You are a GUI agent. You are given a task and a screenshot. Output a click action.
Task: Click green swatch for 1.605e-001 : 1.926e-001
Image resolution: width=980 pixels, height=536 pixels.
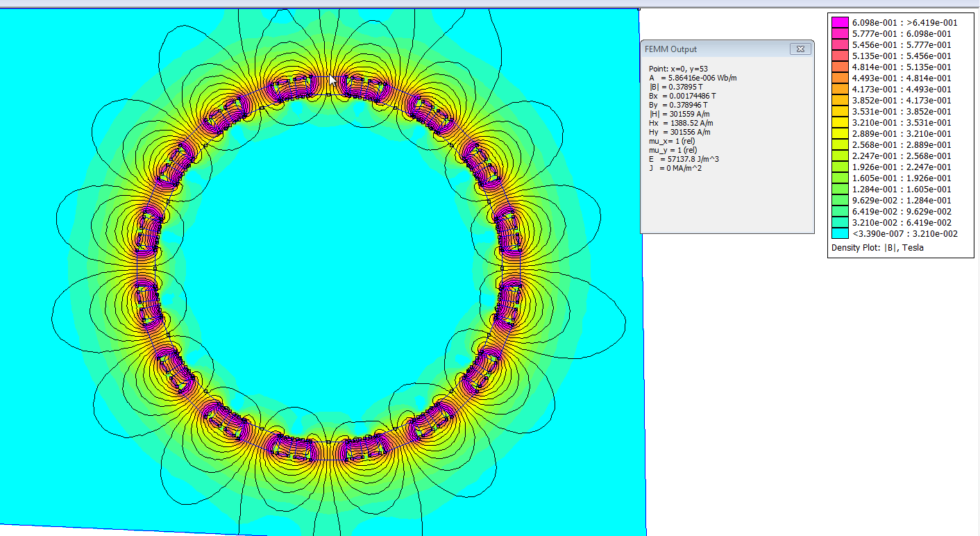[840, 178]
